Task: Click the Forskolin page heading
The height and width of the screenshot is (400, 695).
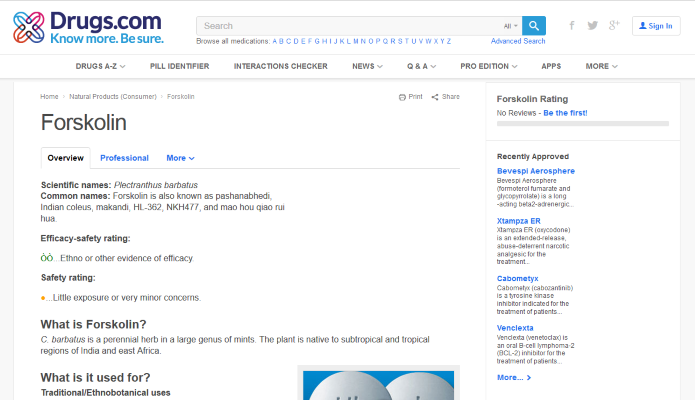Action: click(x=84, y=122)
